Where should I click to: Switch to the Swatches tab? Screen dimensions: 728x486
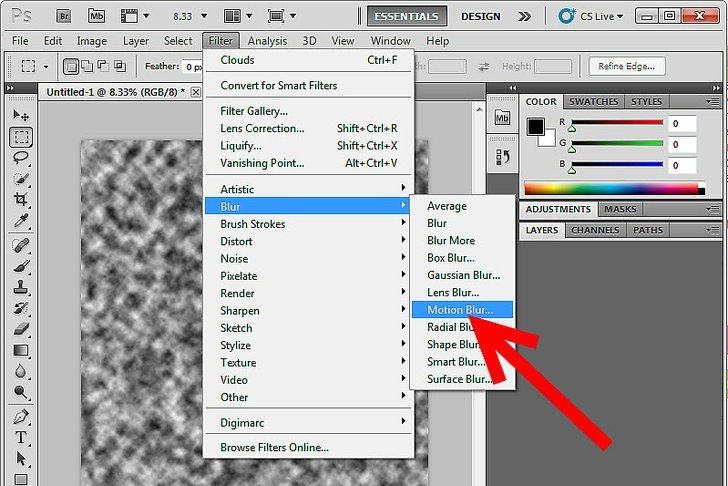pos(593,102)
